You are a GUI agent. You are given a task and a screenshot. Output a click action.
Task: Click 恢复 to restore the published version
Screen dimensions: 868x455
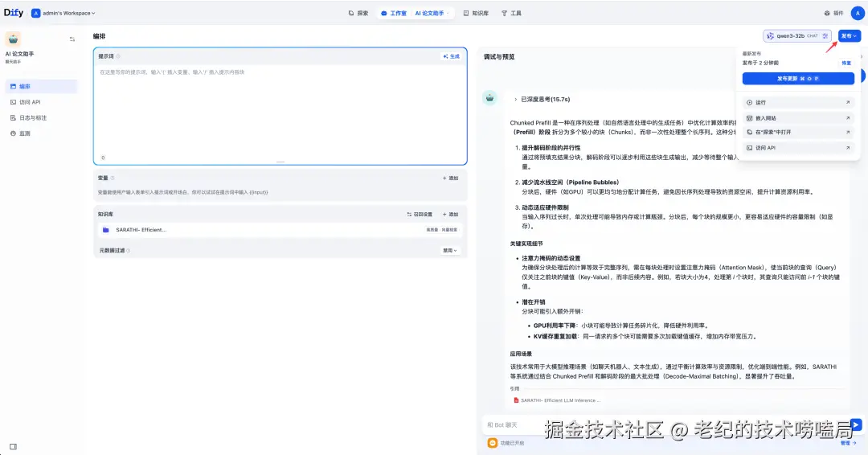pyautogui.click(x=846, y=63)
